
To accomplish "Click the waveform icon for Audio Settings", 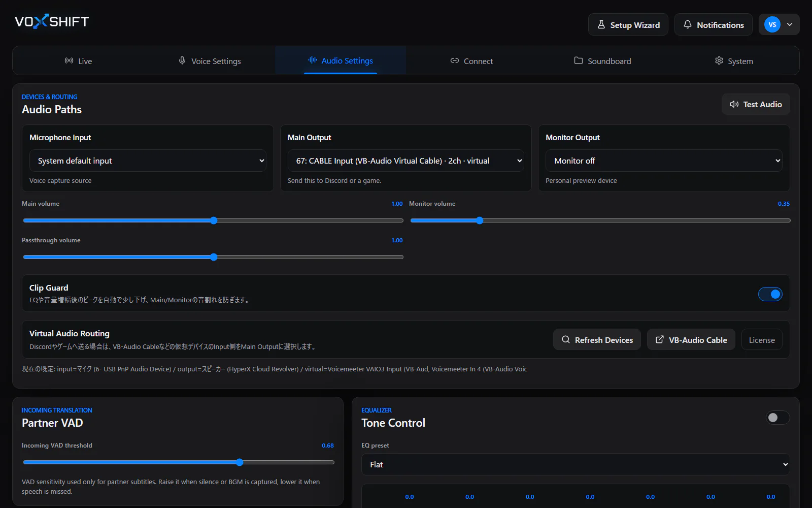I will (x=313, y=60).
